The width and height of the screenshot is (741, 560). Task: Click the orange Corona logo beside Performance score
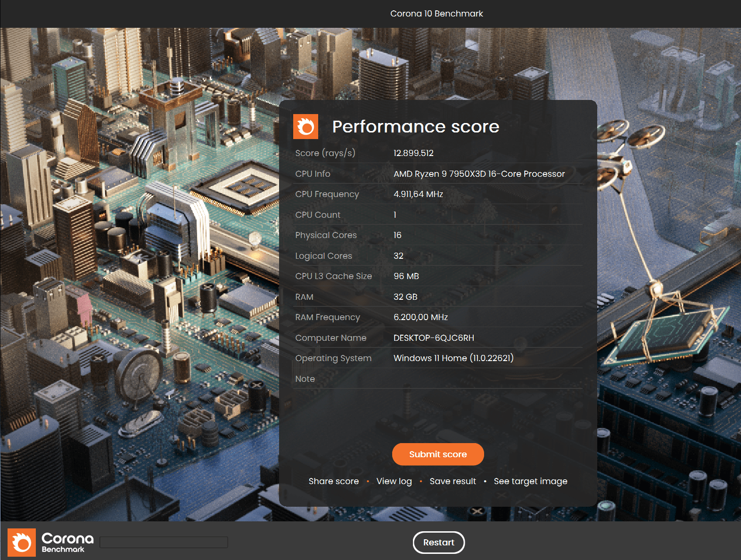tap(305, 126)
